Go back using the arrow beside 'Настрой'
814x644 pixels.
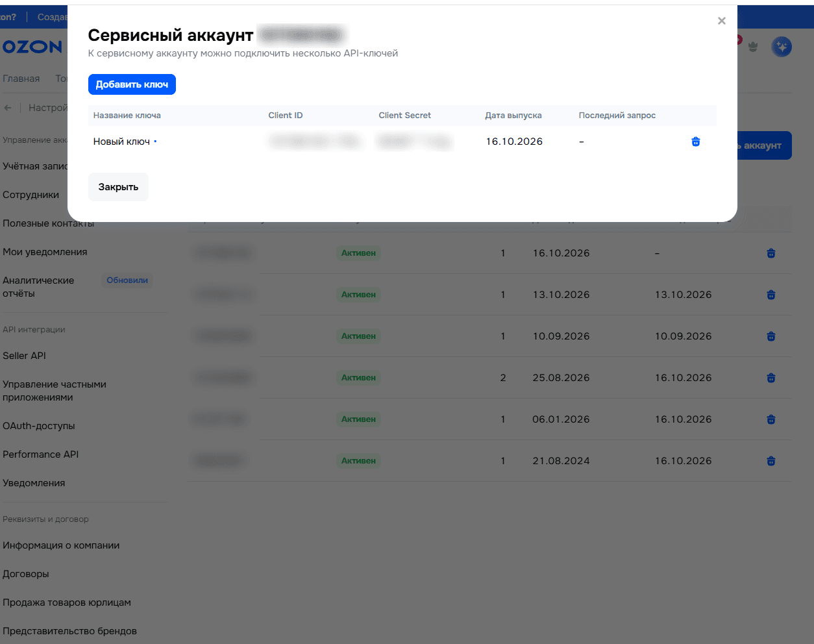coord(8,108)
